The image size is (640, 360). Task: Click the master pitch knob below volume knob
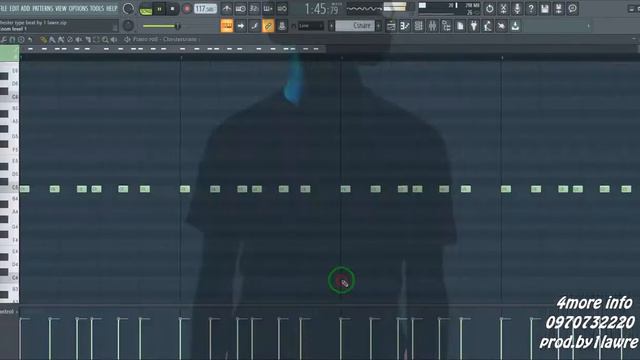click(128, 26)
